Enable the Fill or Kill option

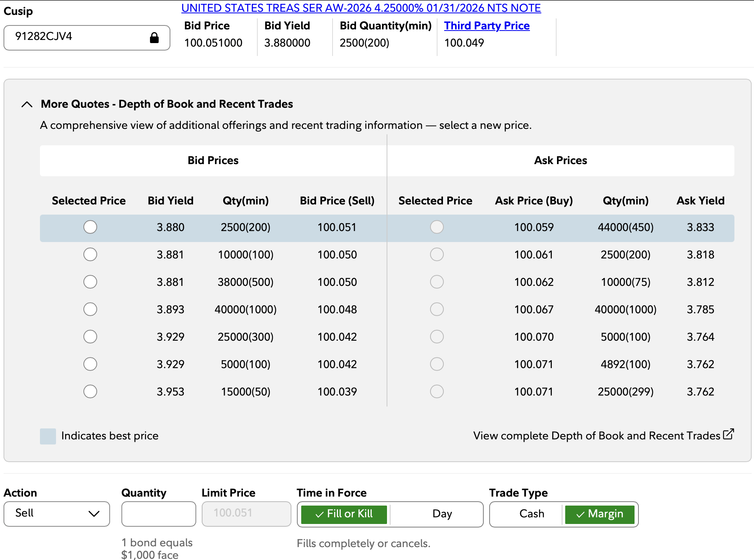343,514
